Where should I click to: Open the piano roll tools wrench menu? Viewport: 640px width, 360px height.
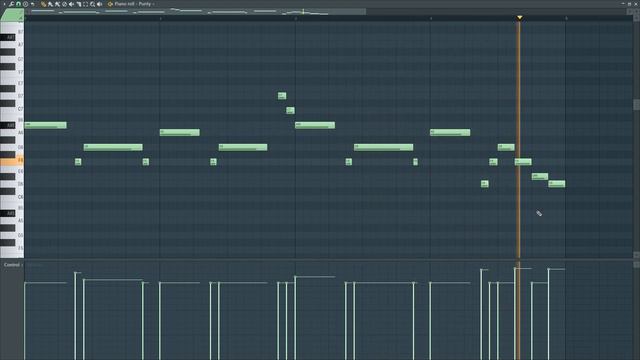coord(11,4)
